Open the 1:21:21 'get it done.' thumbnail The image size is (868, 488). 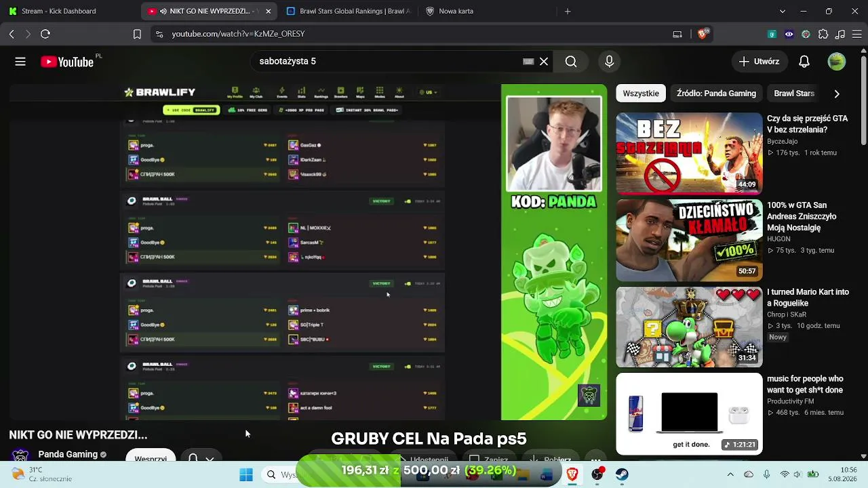point(689,413)
